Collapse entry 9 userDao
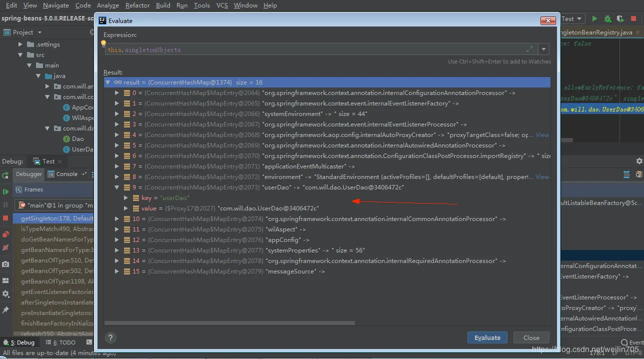 (x=117, y=187)
